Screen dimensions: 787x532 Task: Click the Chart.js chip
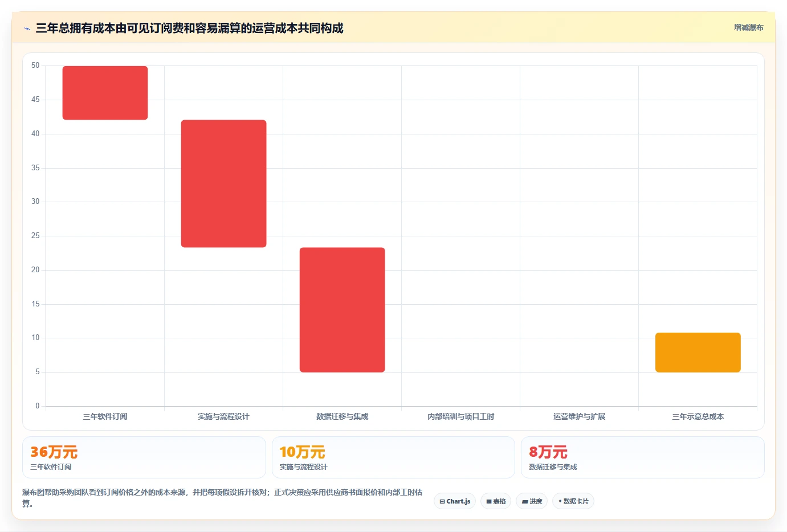[455, 501]
